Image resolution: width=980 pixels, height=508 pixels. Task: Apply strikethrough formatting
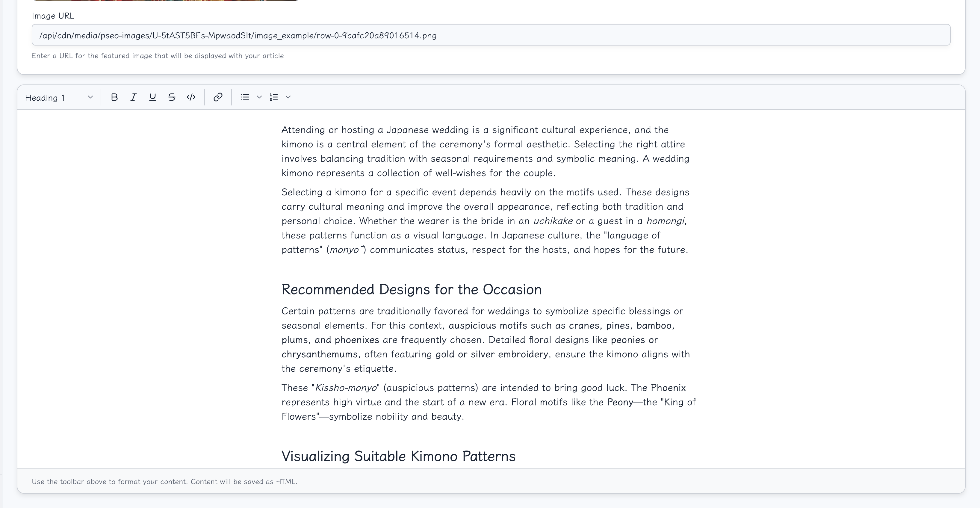[x=172, y=97]
